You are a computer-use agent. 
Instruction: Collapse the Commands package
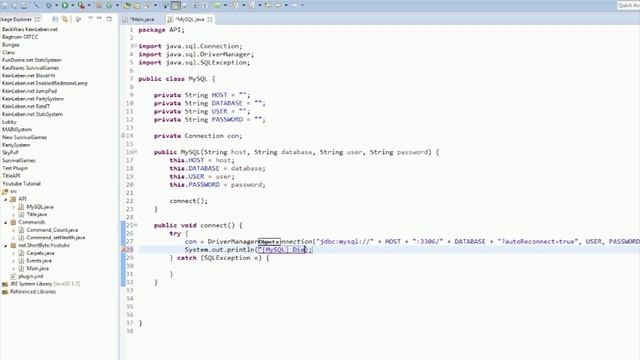6,222
